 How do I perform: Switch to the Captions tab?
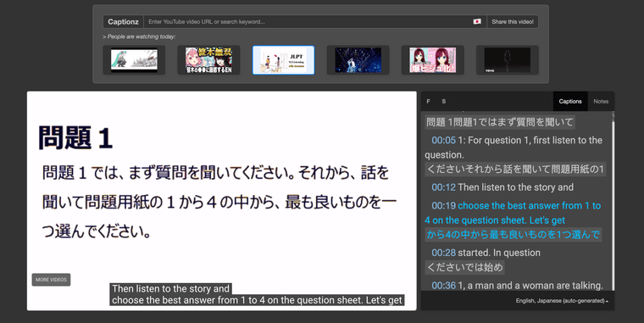pos(570,101)
